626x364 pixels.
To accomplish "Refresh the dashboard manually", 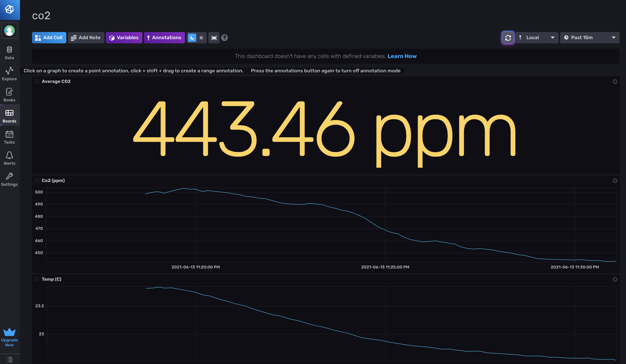I will pyautogui.click(x=508, y=38).
